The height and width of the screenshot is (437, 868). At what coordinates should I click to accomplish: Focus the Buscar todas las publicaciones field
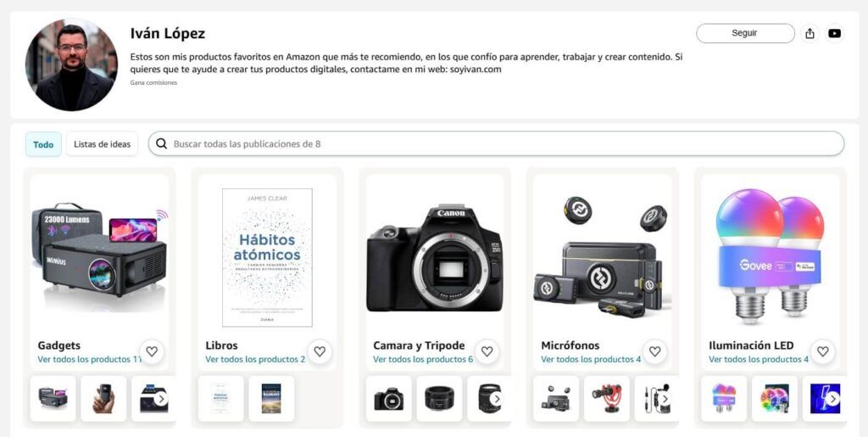click(496, 144)
